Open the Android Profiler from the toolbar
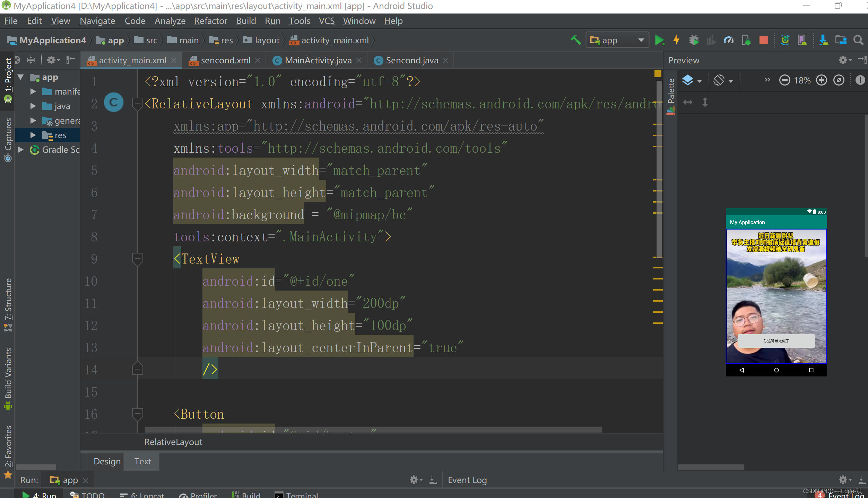The height and width of the screenshot is (498, 868). click(x=729, y=40)
